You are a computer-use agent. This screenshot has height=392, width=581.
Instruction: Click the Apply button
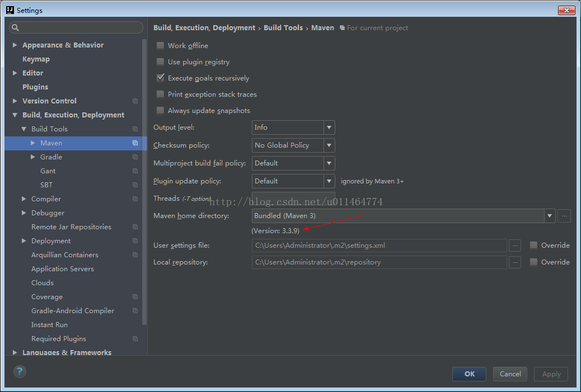pos(551,374)
